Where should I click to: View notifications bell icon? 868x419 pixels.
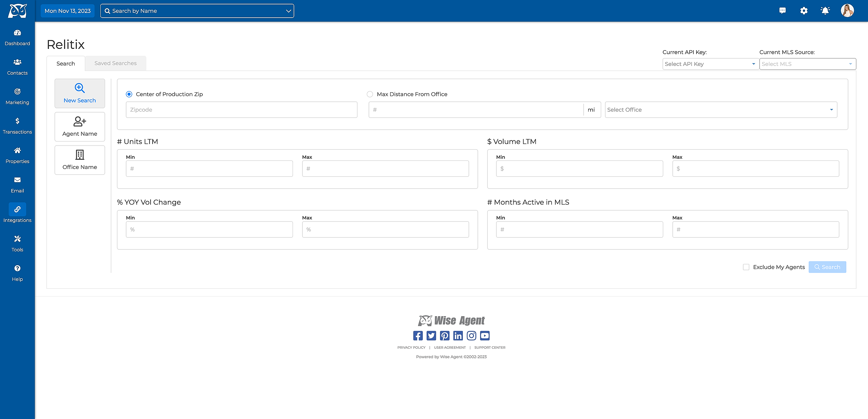825,11
